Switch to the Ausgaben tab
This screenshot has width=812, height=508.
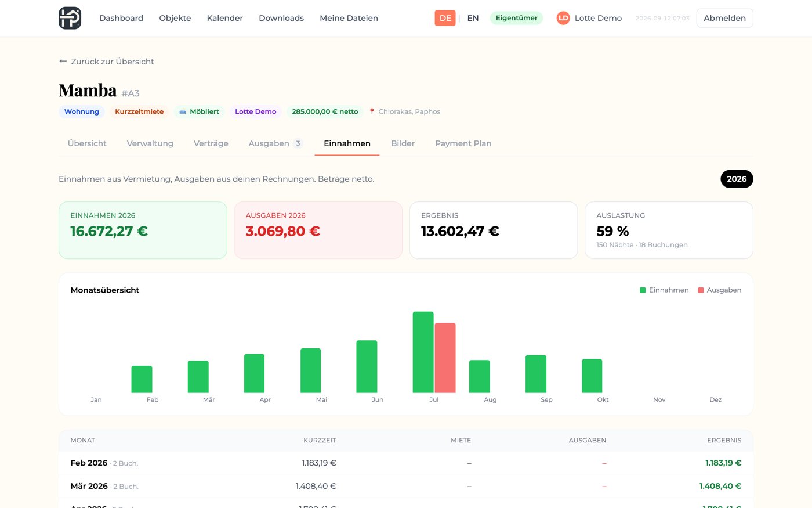click(275, 143)
